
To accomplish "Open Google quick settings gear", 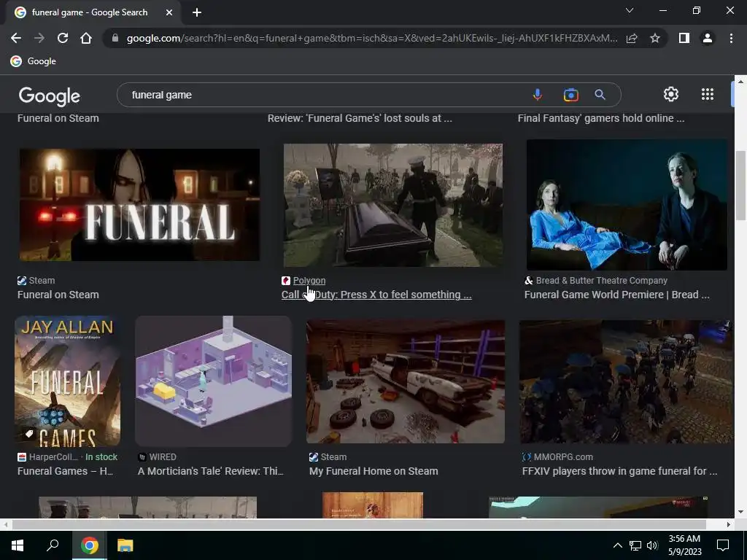I will [671, 94].
